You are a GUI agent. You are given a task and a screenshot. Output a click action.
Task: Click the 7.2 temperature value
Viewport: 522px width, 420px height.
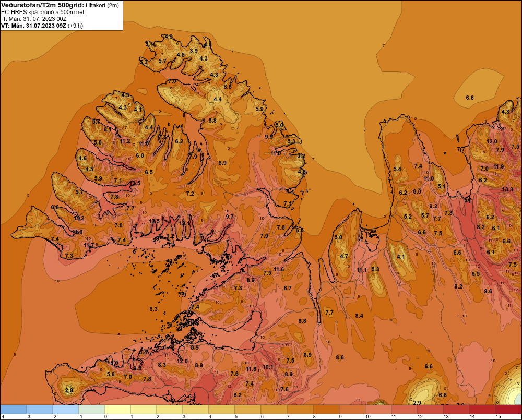click(190, 194)
